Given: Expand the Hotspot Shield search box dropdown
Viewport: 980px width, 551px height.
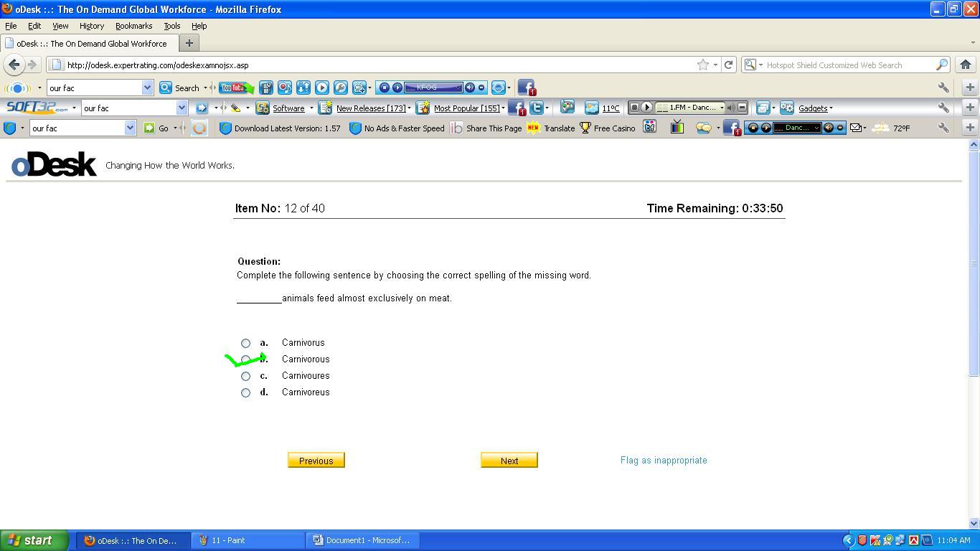Looking at the screenshot, I should 130,128.
